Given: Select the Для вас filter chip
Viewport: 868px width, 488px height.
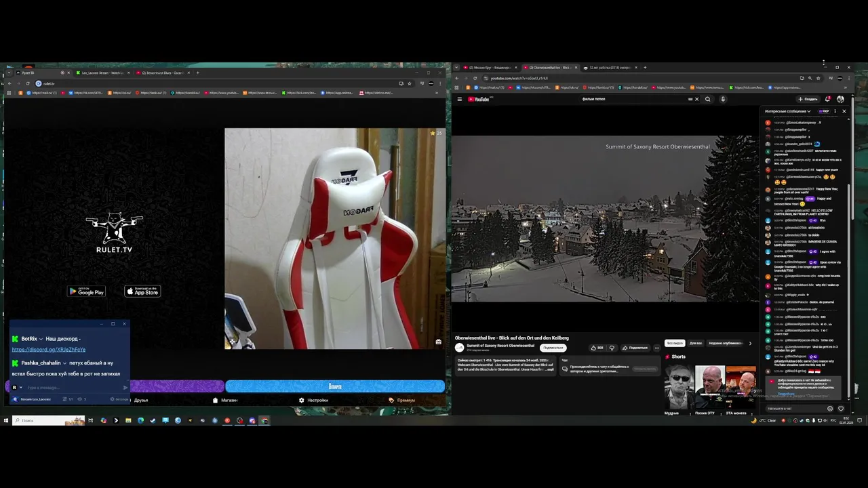Looking at the screenshot, I should tap(696, 343).
